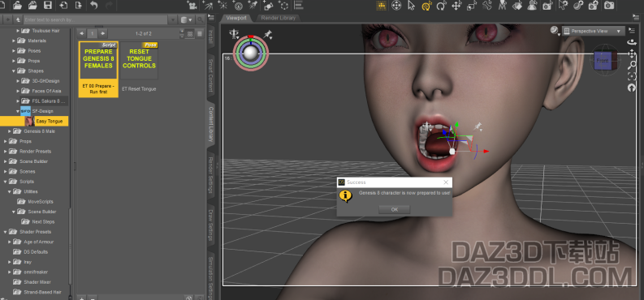Screen dimensions: 644x300
Task: Click the search magnifier icon in Content Library
Action: click(200, 19)
